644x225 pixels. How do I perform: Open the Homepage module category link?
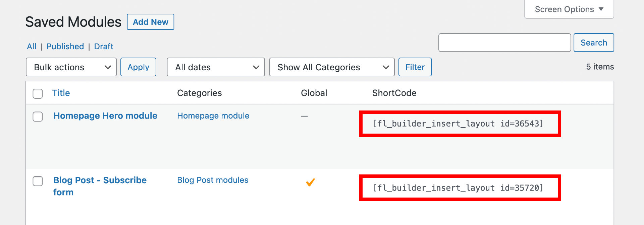tap(213, 116)
